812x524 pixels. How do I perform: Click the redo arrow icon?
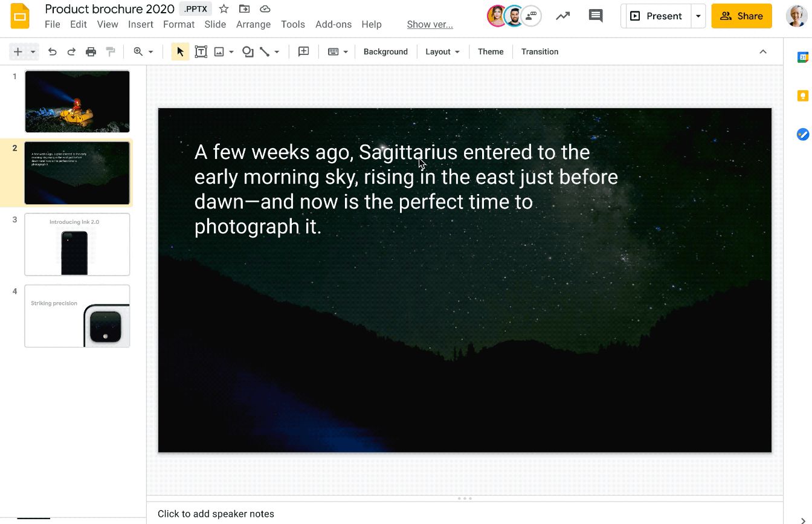point(71,52)
